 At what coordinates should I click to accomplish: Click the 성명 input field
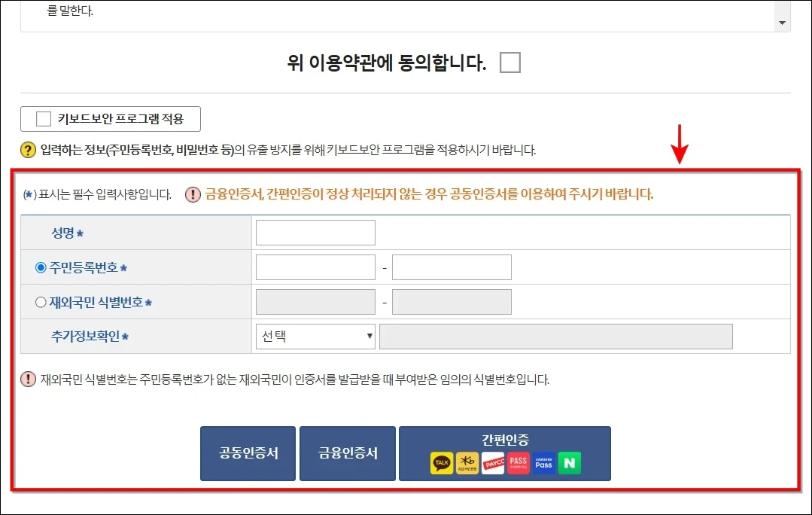point(315,232)
